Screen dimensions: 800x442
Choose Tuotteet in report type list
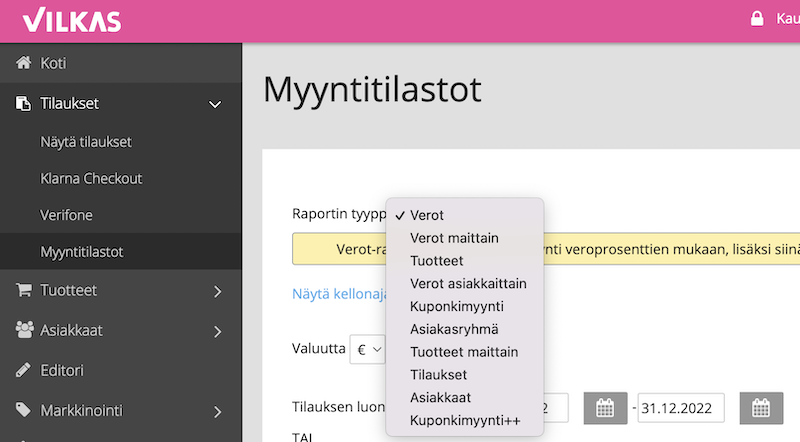[x=465, y=261]
